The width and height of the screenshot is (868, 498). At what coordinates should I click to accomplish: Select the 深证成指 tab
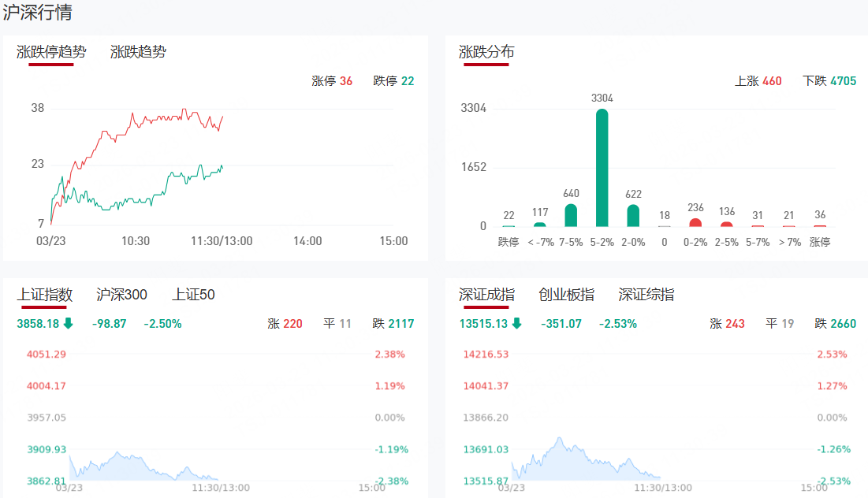[486, 295]
